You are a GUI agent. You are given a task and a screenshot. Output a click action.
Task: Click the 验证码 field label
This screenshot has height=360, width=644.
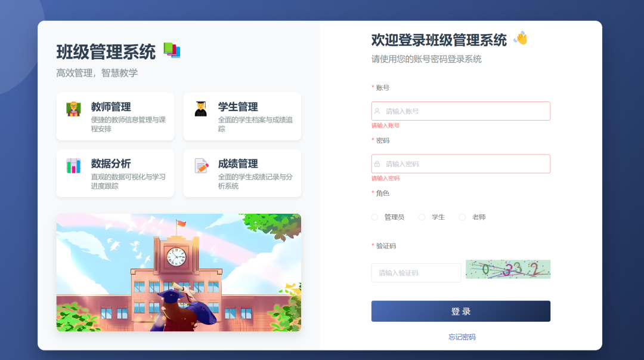[386, 246]
